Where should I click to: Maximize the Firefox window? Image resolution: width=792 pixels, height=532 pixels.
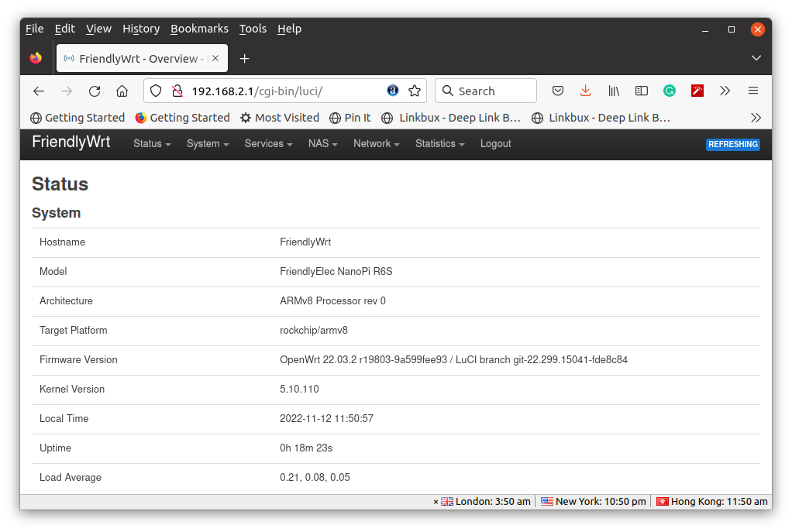click(x=732, y=29)
